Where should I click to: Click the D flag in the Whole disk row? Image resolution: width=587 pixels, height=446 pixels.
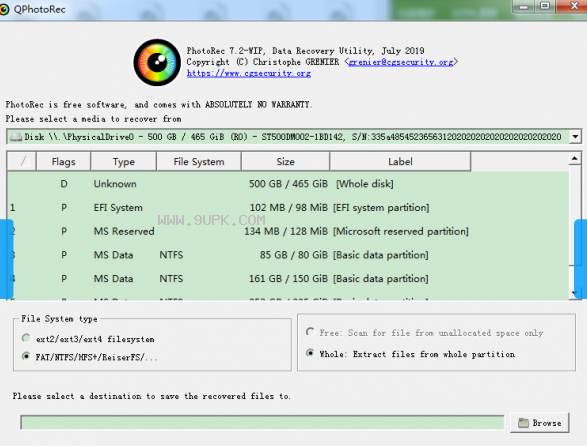coord(64,184)
